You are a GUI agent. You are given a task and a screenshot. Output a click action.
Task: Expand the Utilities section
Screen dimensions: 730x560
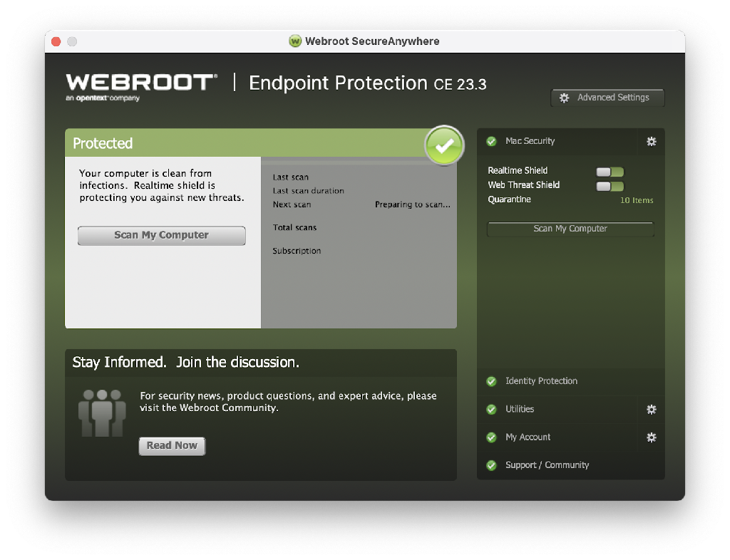[x=557, y=409]
